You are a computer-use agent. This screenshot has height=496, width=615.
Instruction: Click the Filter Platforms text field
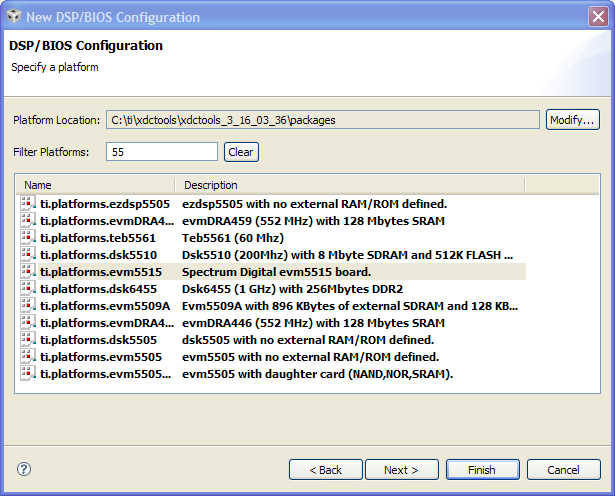(162, 152)
